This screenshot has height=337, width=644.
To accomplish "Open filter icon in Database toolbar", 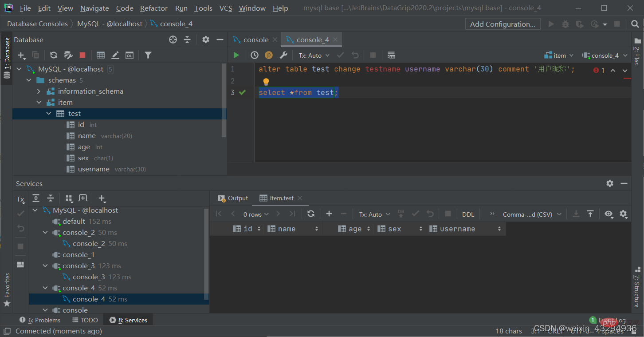I will (148, 55).
